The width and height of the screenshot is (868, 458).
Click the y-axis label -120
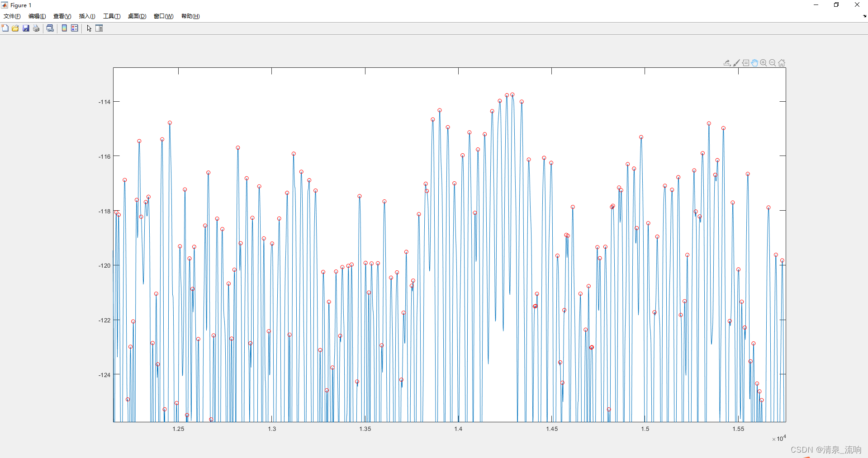[104, 265]
